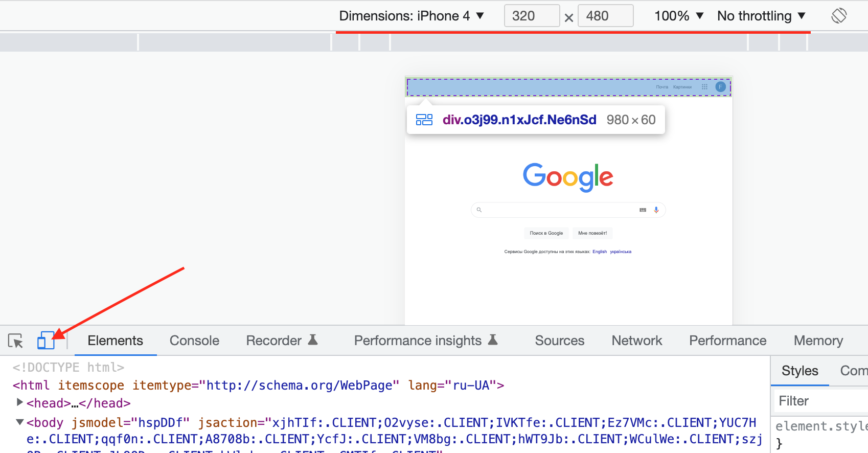Viewport: 868px width, 453px height.
Task: Click the English language link
Action: coord(600,252)
